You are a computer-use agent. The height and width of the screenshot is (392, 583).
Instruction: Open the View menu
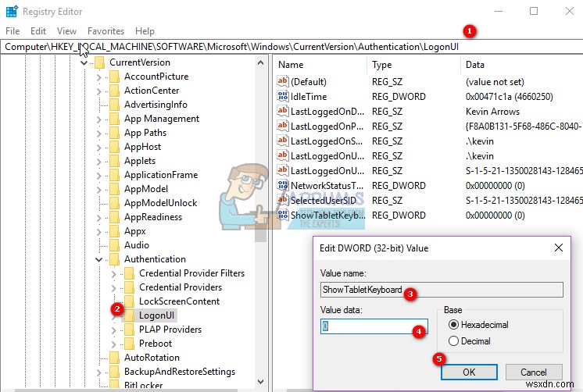pos(66,30)
